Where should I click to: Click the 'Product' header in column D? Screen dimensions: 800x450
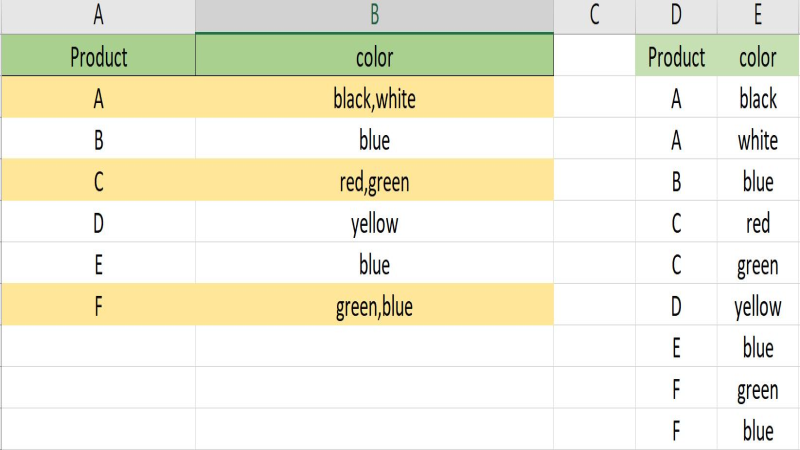[x=676, y=55]
